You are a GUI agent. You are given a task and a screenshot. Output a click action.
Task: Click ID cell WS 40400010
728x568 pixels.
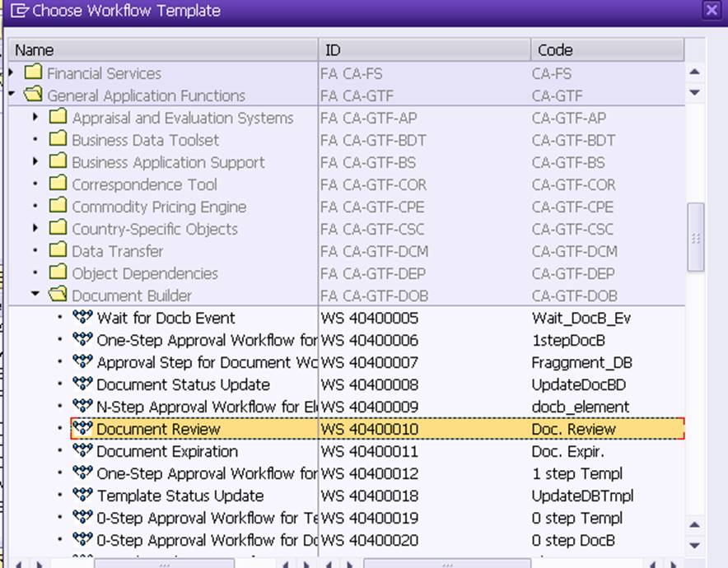click(370, 429)
